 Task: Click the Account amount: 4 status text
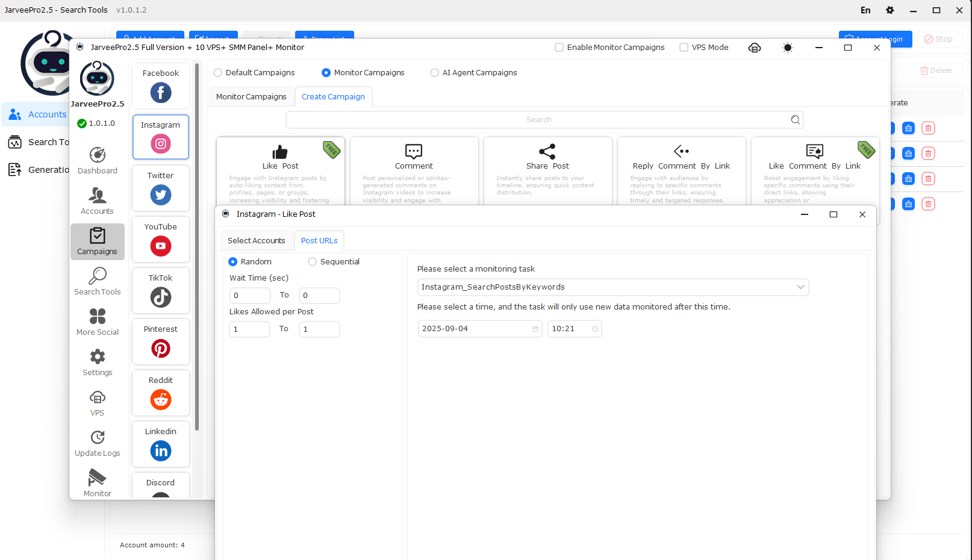click(x=152, y=545)
